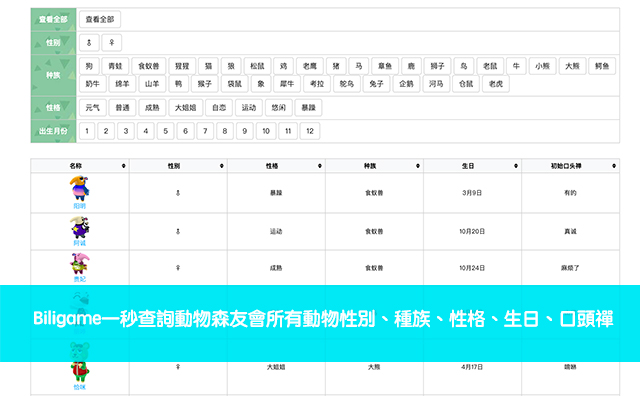640x396 pixels.
Task: Toggle the 大姐姐 personality filter
Action: coord(186,108)
